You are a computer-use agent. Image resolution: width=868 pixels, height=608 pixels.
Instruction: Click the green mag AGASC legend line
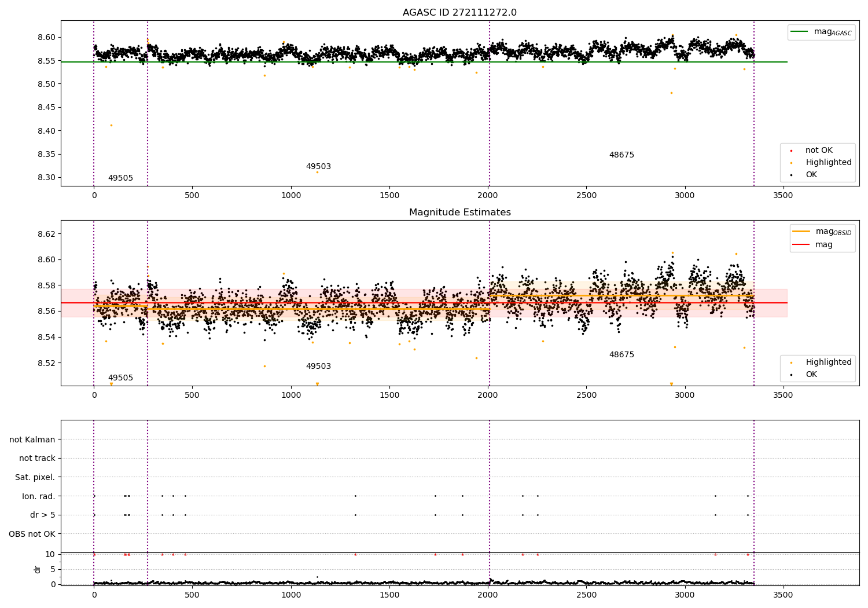799,32
